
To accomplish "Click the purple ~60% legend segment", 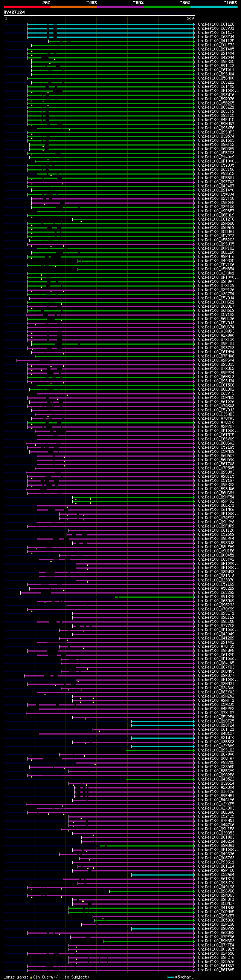I will [x=120, y=6].
